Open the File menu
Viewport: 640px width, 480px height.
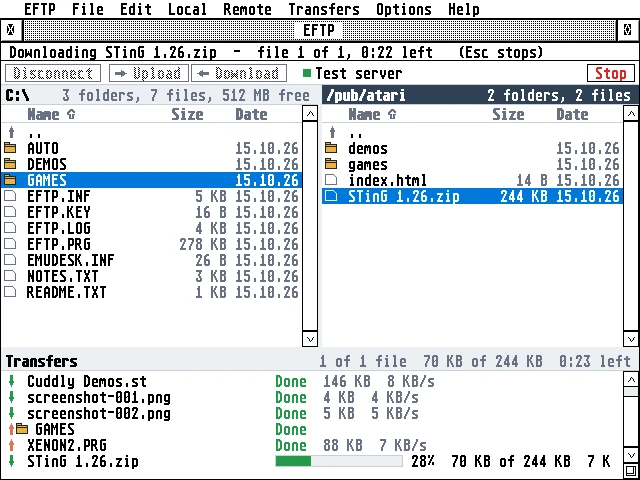pos(88,9)
